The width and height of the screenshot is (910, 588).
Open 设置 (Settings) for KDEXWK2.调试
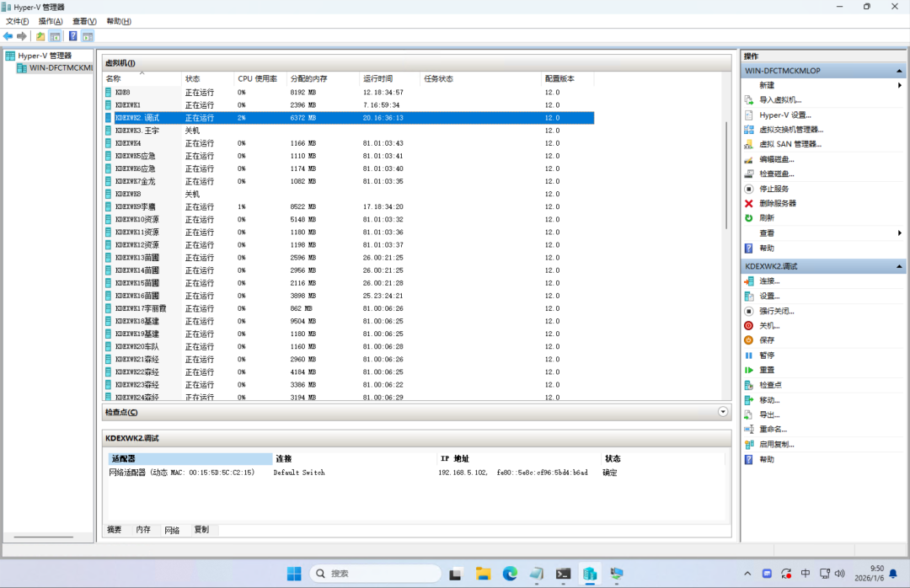pos(769,296)
